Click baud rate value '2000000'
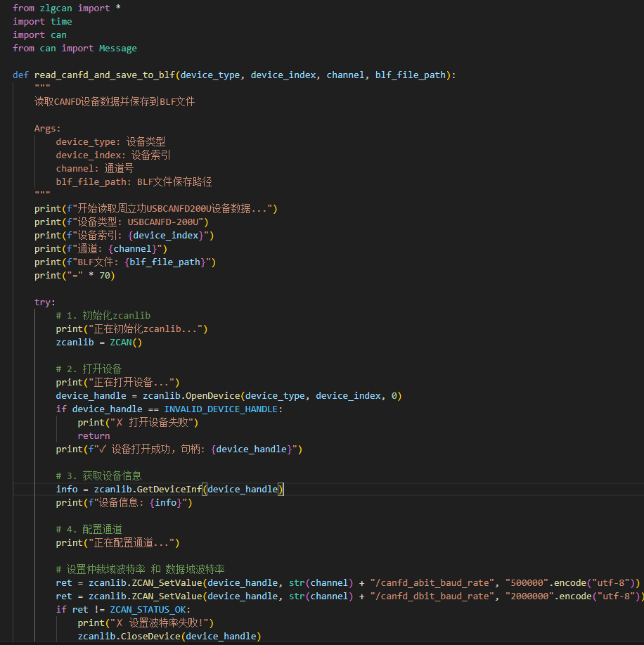 [529, 596]
